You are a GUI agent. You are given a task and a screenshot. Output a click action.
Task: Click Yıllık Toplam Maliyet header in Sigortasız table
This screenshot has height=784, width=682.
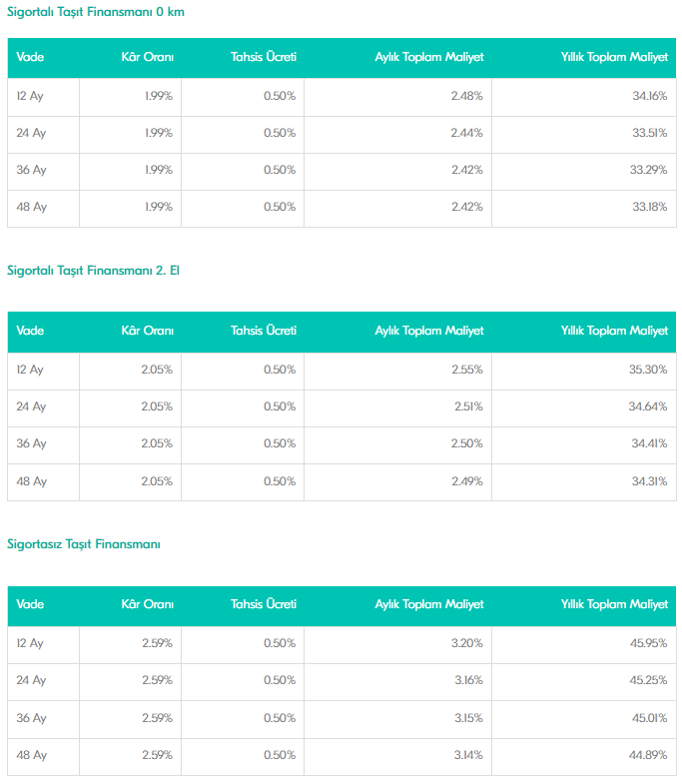[x=614, y=605]
